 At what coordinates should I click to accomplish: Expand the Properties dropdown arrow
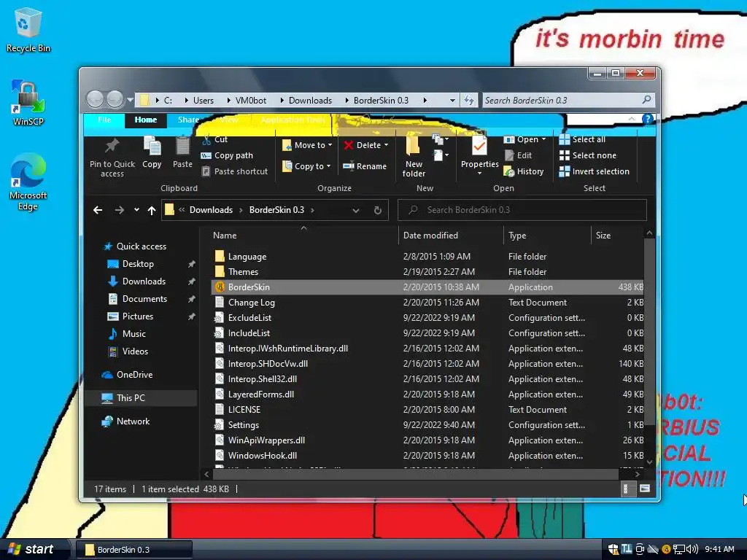(x=479, y=174)
